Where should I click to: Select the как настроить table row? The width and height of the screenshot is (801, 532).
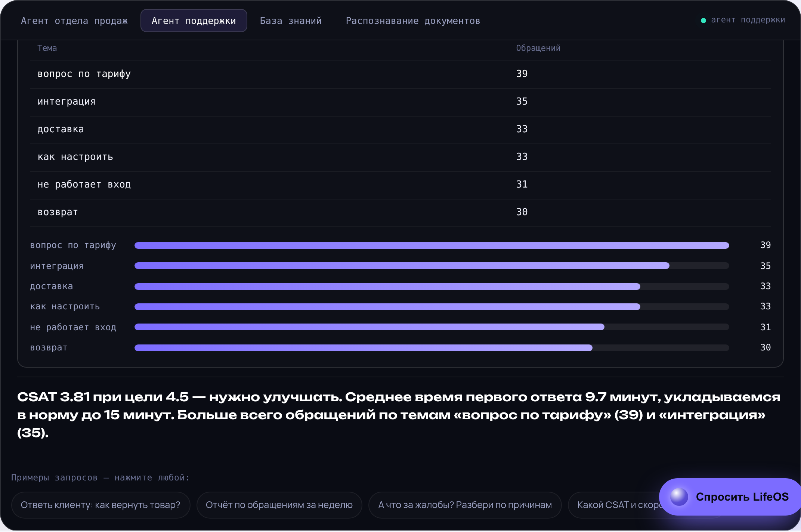pos(400,157)
